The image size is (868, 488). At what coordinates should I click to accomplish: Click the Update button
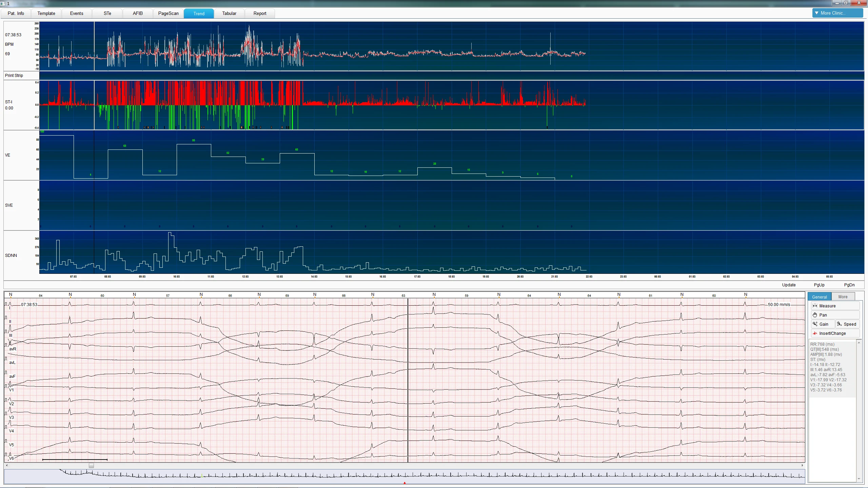pyautogui.click(x=789, y=285)
